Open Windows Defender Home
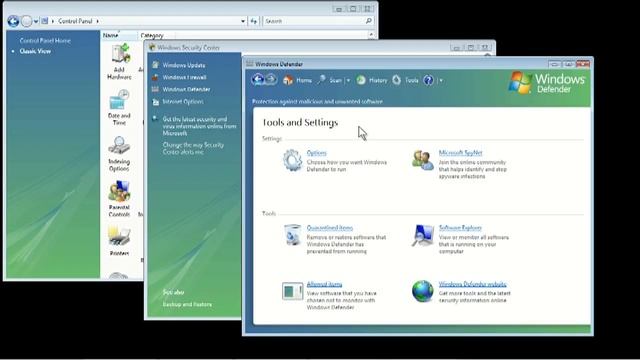 (x=297, y=80)
